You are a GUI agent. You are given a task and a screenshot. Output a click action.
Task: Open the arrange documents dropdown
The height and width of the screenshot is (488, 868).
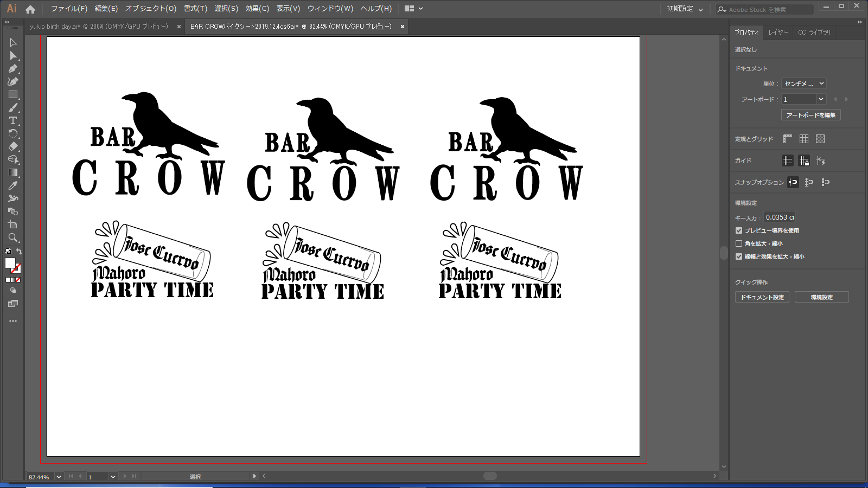coord(413,9)
